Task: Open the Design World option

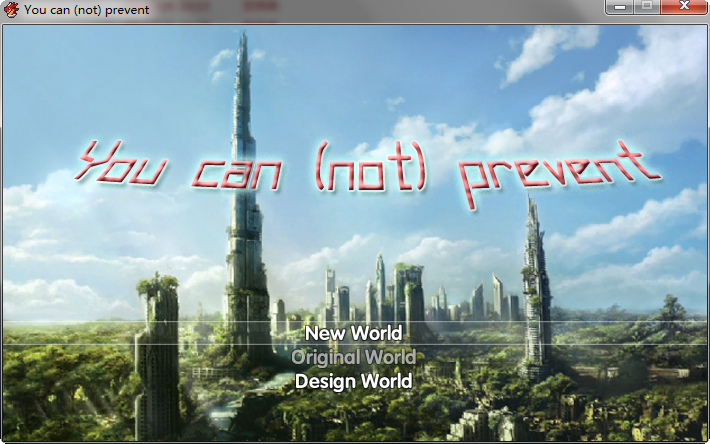Action: (354, 381)
